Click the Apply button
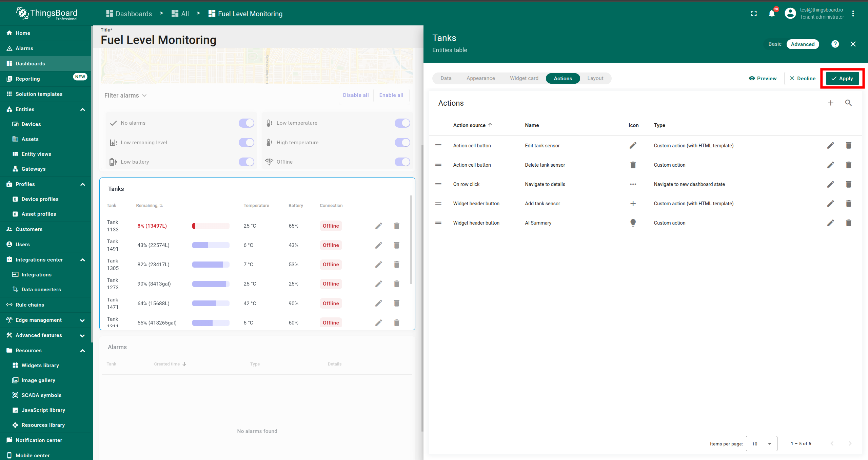The height and width of the screenshot is (460, 868). (842, 78)
